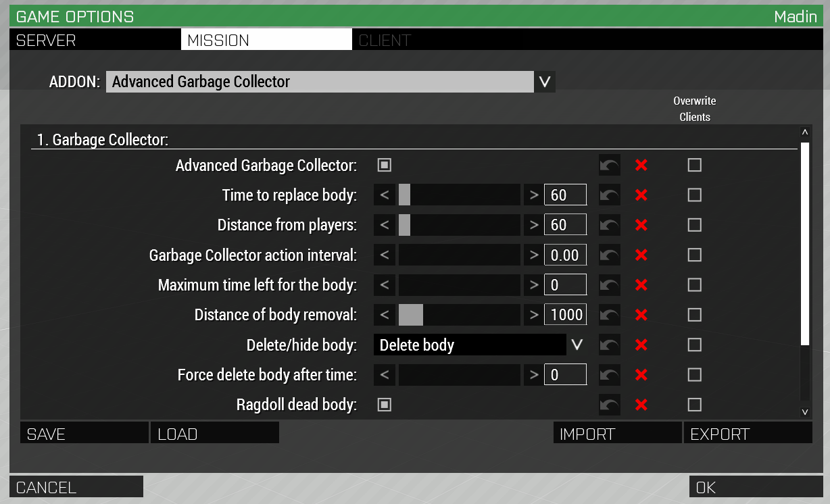Viewport: 830px width, 504px height.
Task: Click red X for Advanced Garbage Collector row
Action: (641, 166)
